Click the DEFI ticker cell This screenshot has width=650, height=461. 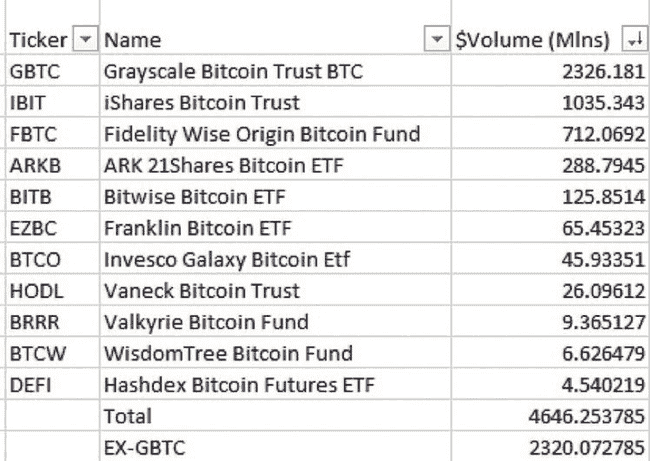(30, 385)
